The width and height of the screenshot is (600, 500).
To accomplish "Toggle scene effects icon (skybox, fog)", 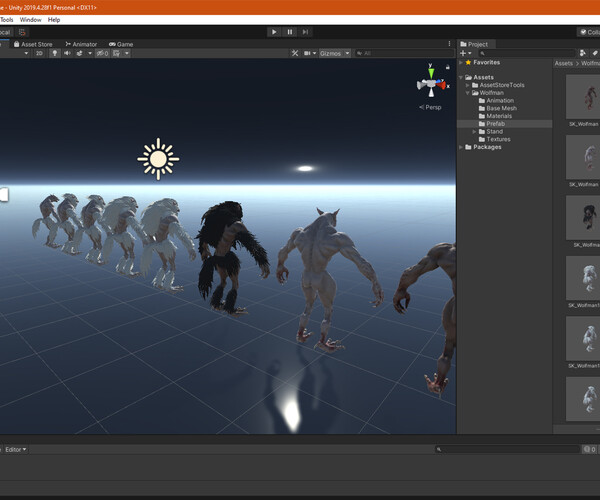I will (80, 53).
